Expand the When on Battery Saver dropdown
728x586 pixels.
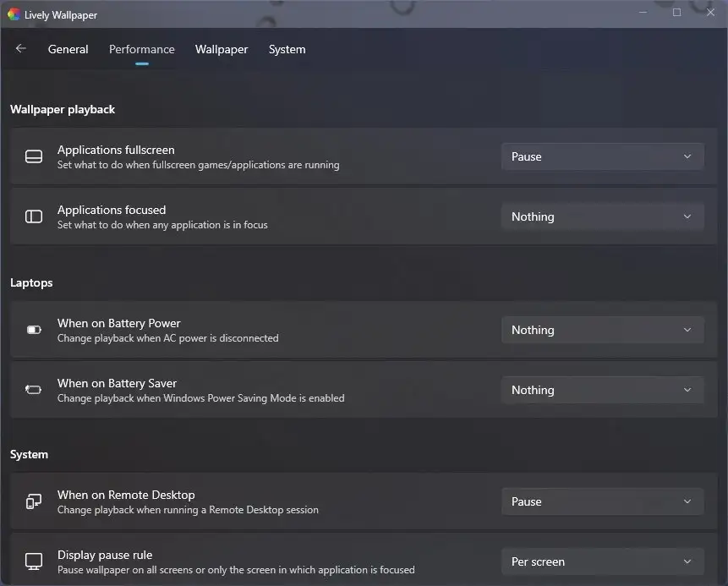[x=602, y=390]
